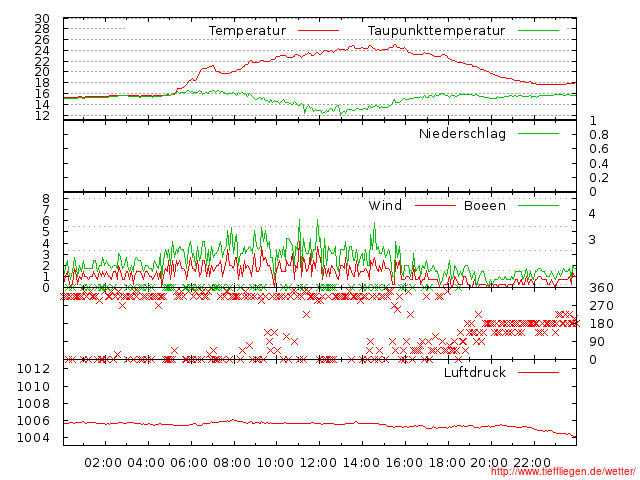
Task: Click the green line sample beside Boeen
Action: point(538,205)
